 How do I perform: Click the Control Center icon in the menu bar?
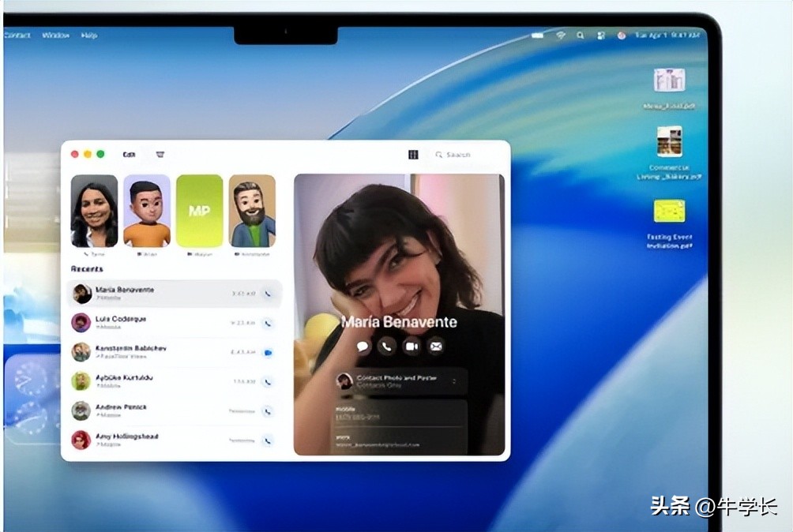click(x=599, y=35)
